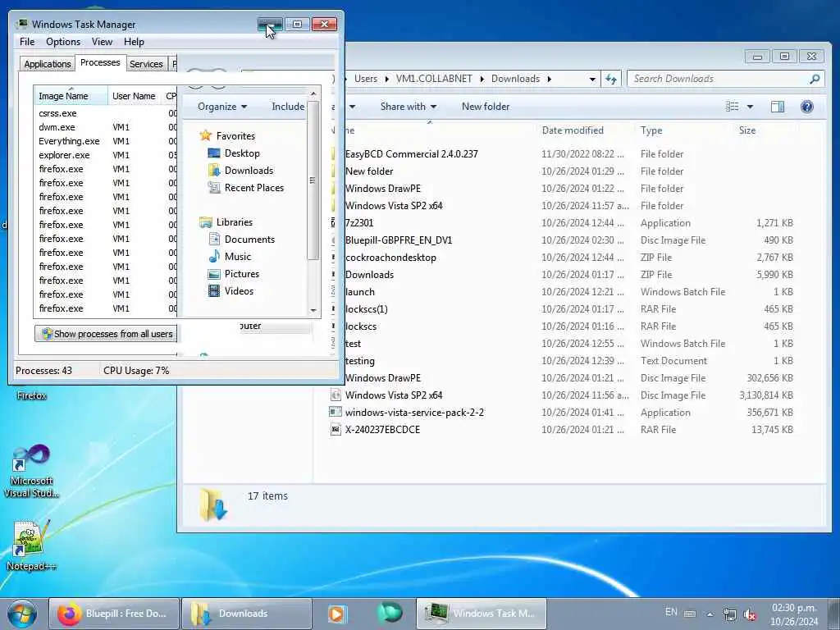Image resolution: width=840 pixels, height=630 pixels.
Task: Open the view options dropdown arrow
Action: click(x=750, y=107)
